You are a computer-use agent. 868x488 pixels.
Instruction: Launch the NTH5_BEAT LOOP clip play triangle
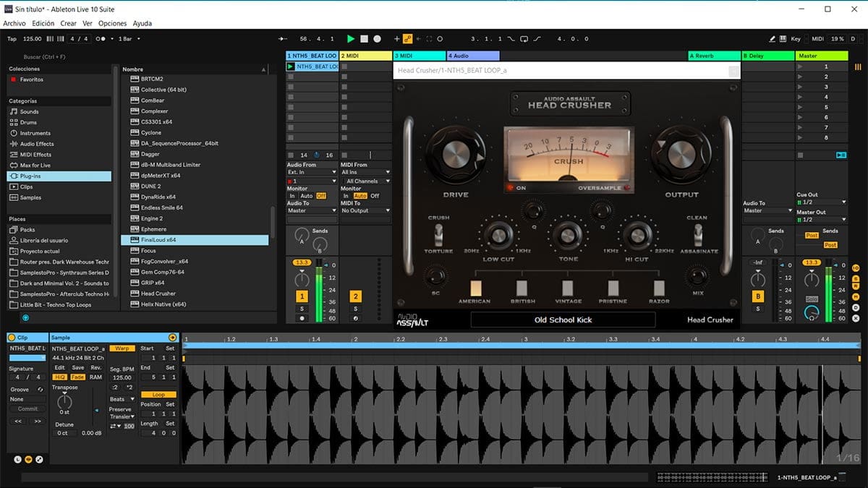[x=291, y=67]
